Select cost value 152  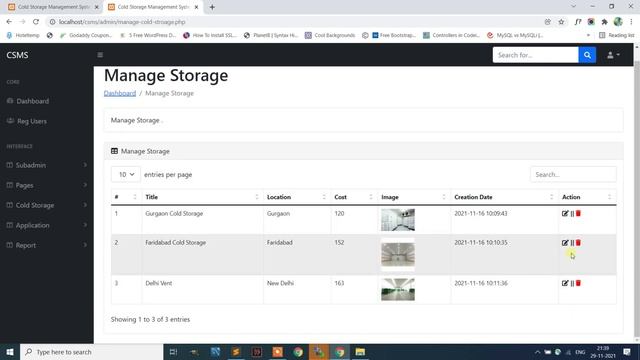[x=339, y=242]
